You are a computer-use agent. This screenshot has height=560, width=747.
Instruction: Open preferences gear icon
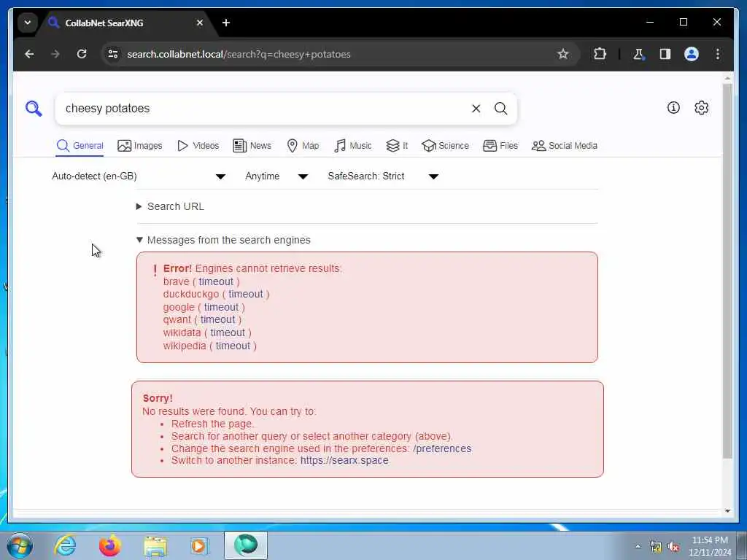[x=701, y=108]
